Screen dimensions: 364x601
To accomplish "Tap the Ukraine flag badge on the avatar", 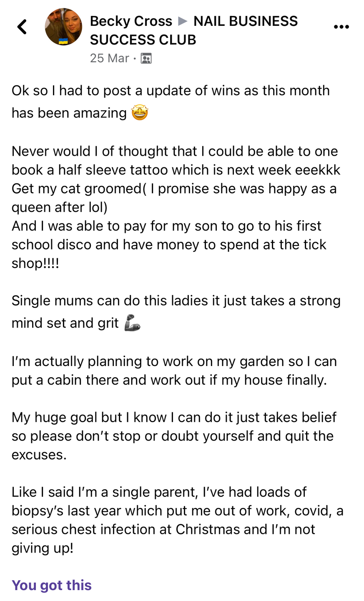I will coord(63,41).
